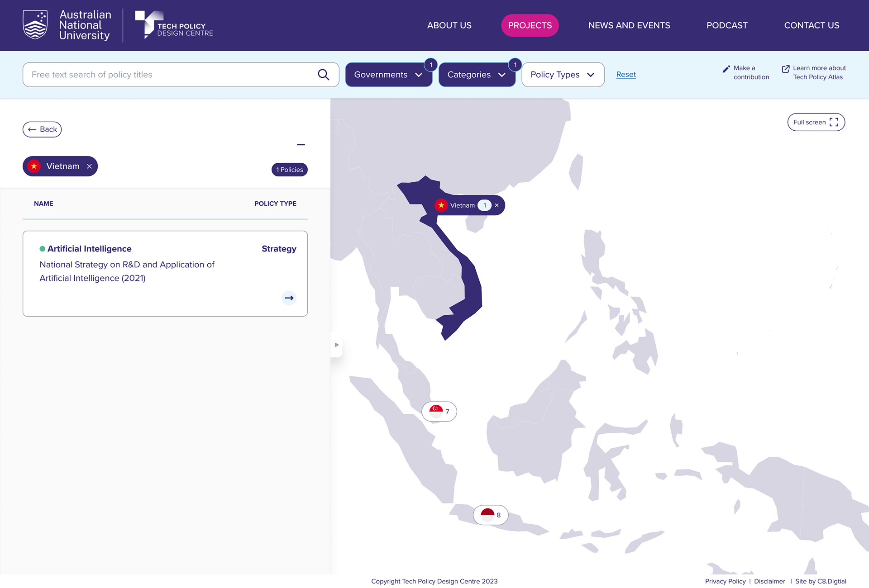Click the Full screen expand icon
869x588 pixels.
click(834, 122)
